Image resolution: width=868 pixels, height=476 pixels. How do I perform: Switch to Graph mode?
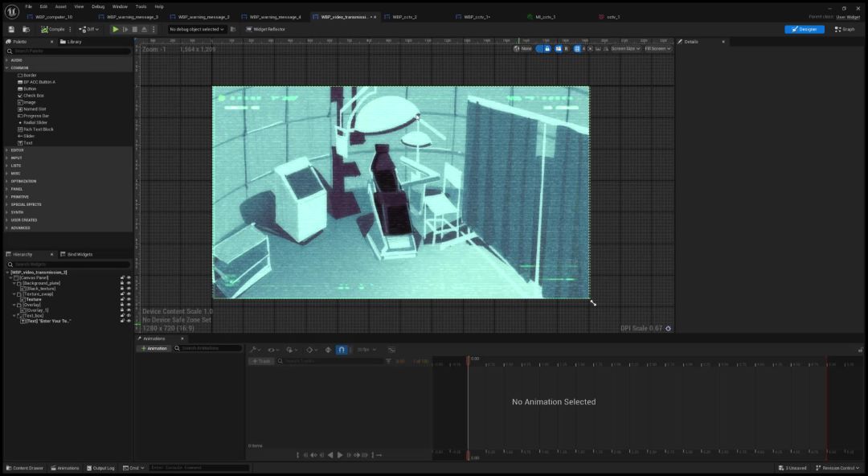(x=845, y=30)
